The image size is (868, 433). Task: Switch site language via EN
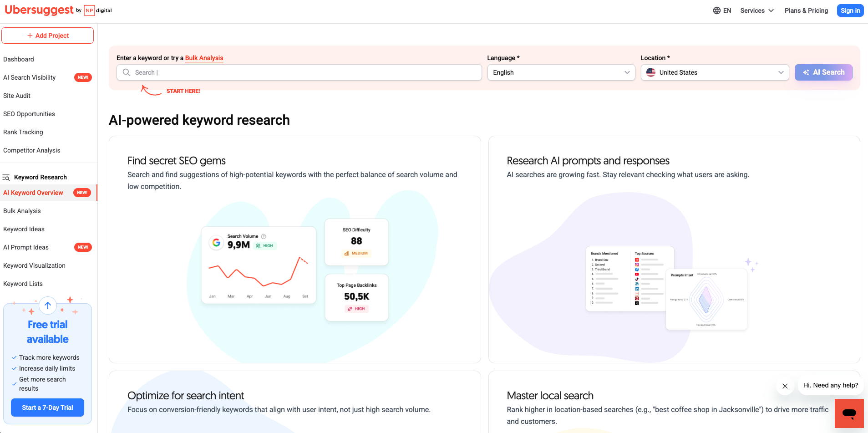click(727, 10)
